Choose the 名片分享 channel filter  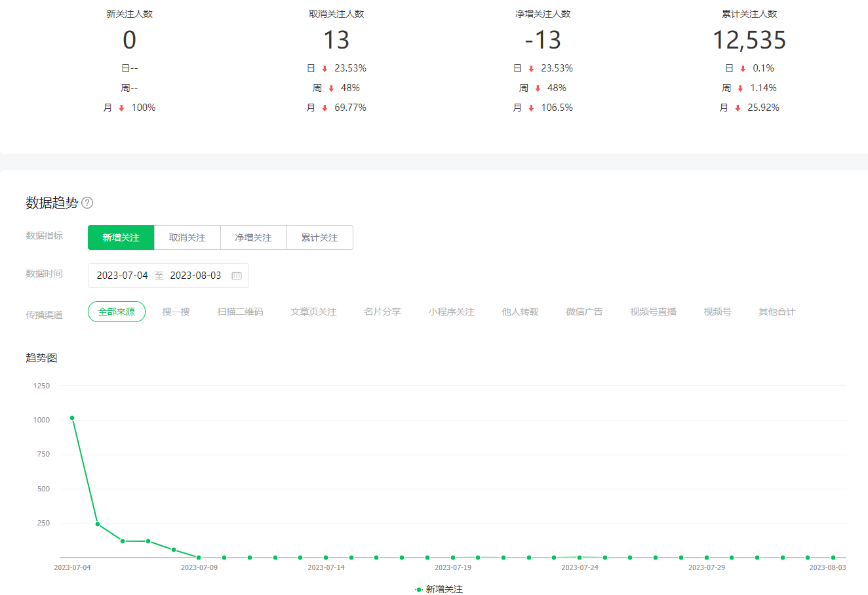pos(382,312)
